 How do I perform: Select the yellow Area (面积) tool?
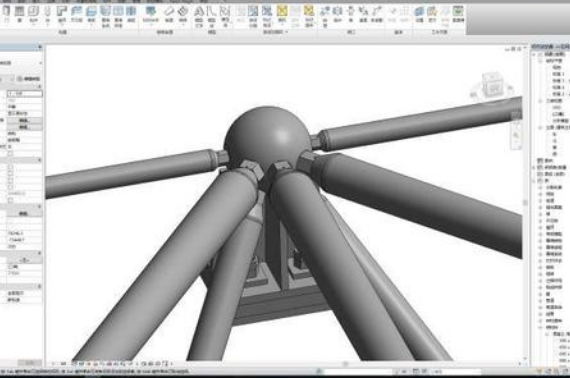[x=282, y=14]
